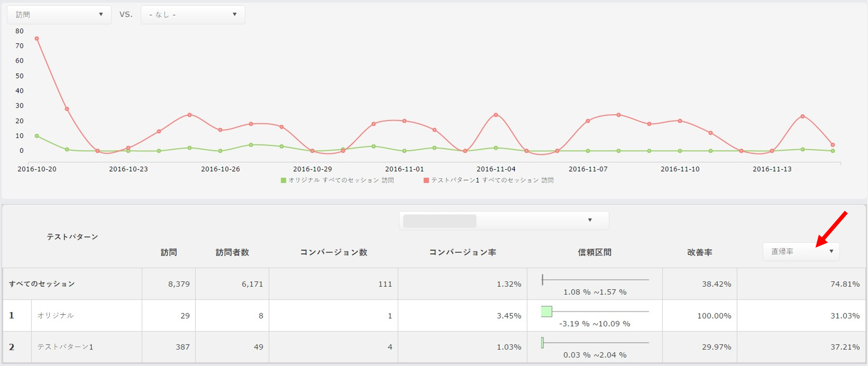Screen dimensions: 868x366
Task: Click 2016-10-29 x-axis date label
Action: coord(312,169)
